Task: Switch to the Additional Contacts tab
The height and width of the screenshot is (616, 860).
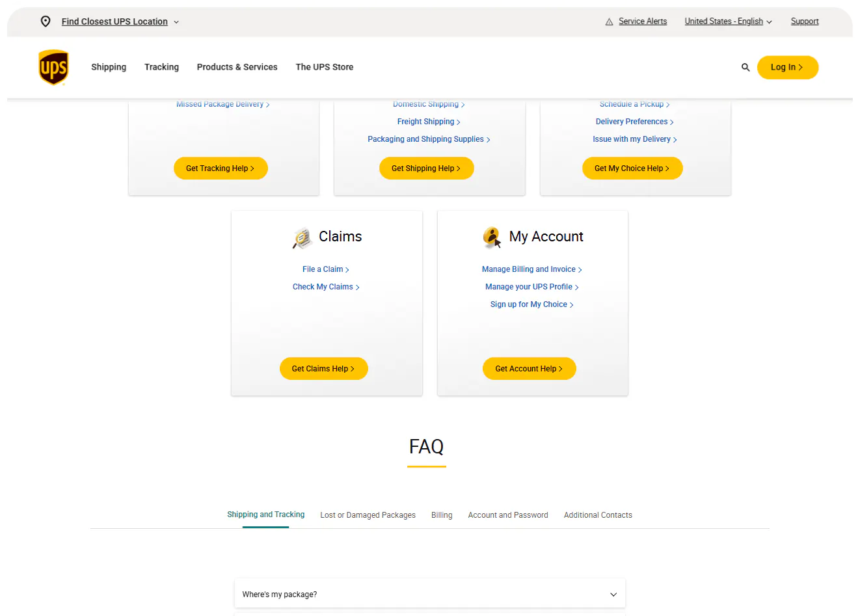Action: (598, 515)
